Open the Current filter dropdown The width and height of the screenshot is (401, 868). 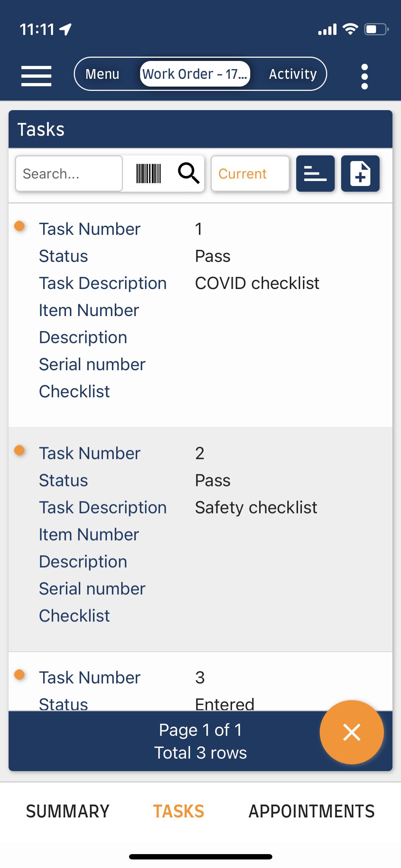(250, 174)
